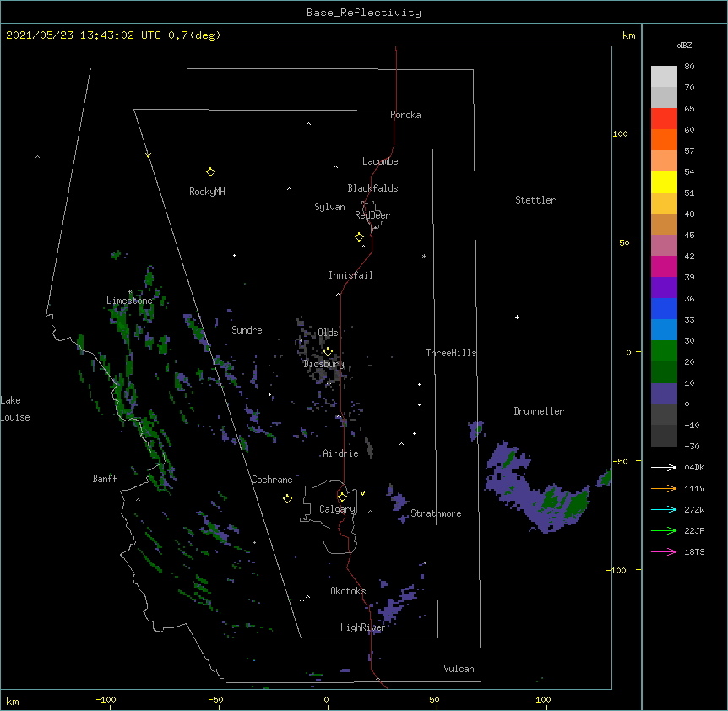Click the RedDeer city label

pyautogui.click(x=372, y=215)
